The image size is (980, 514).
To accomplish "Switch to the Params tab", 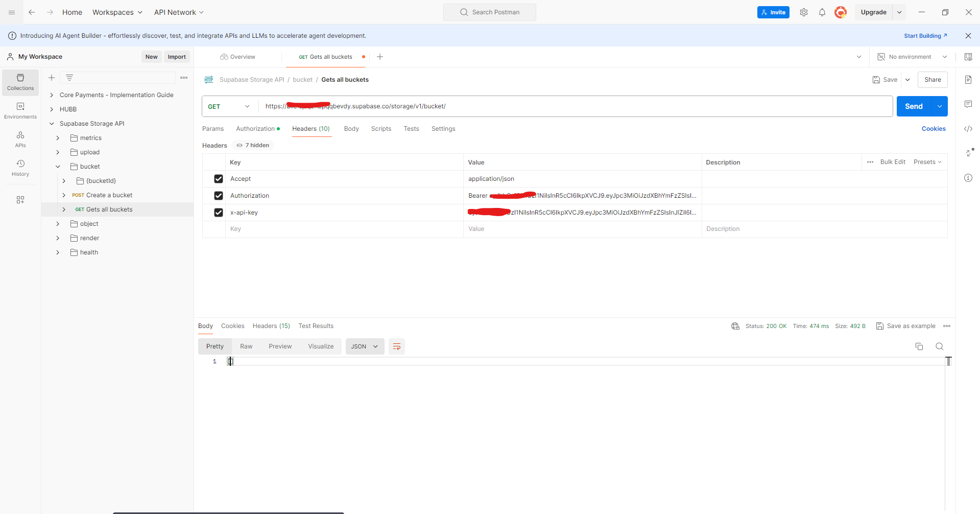I will coord(213,129).
